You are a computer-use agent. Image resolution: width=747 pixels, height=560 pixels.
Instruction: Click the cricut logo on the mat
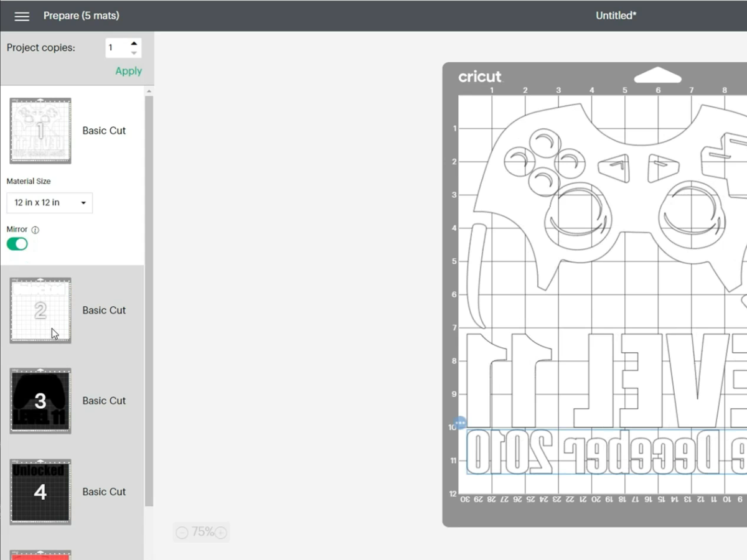point(480,77)
